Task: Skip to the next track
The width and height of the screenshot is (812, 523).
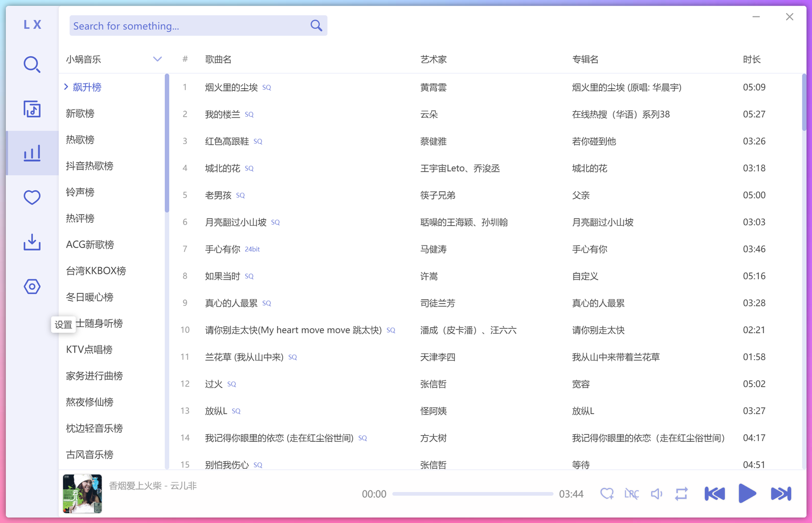Action: 781,494
